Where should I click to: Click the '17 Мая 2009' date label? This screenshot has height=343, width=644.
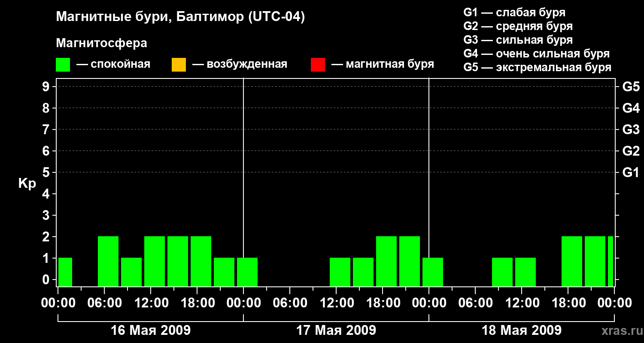tap(336, 330)
